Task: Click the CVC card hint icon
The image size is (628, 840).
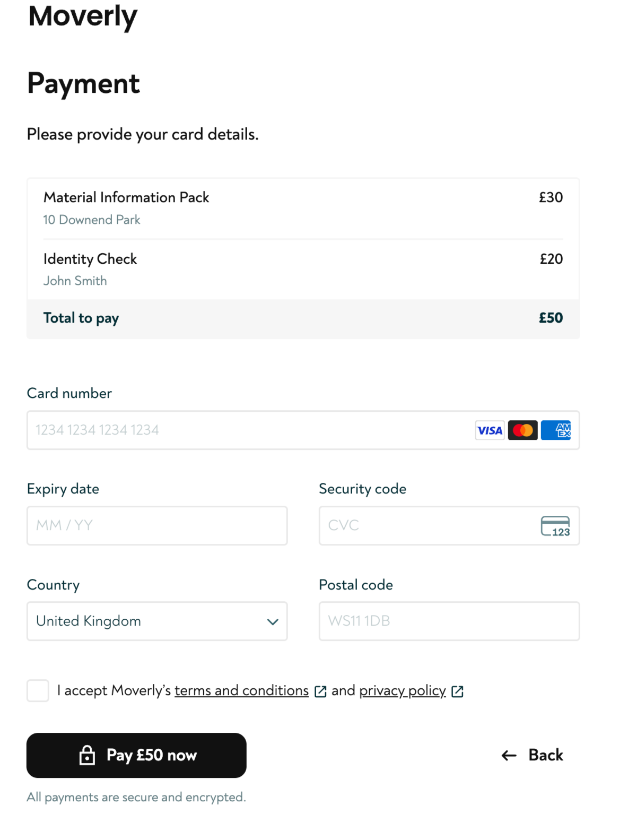Action: 555,526
